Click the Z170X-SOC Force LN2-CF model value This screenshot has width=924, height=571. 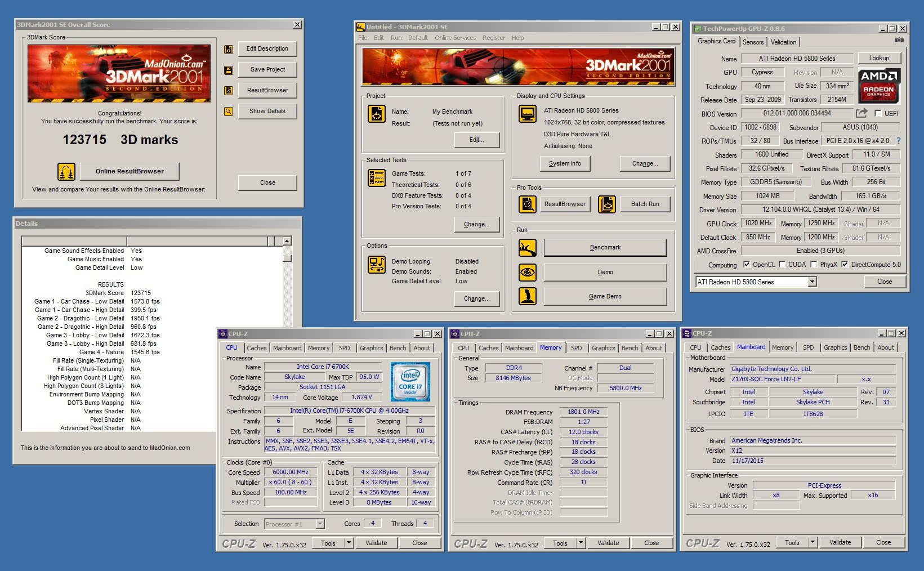pyautogui.click(x=783, y=380)
